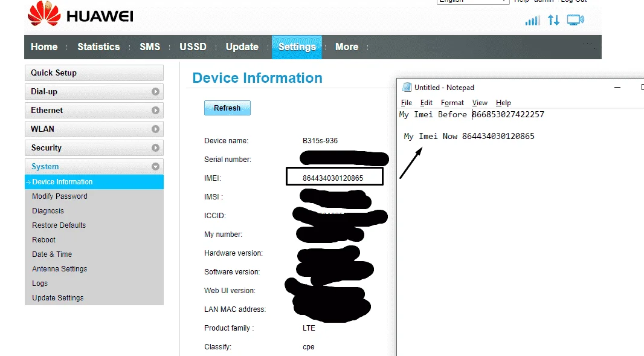Click the Dial-up sidebar label
The width and height of the screenshot is (644, 356).
click(x=44, y=92)
